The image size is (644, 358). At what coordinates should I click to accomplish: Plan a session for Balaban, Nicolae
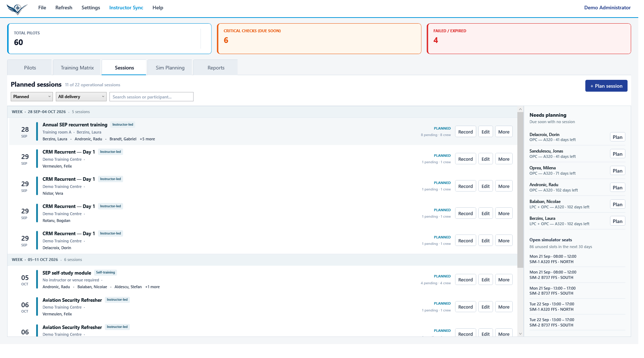618,204
